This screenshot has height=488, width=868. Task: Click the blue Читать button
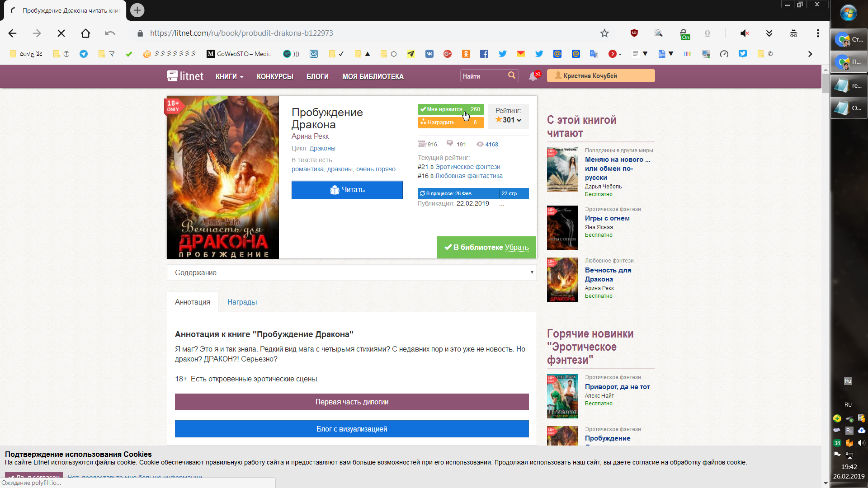tap(347, 190)
